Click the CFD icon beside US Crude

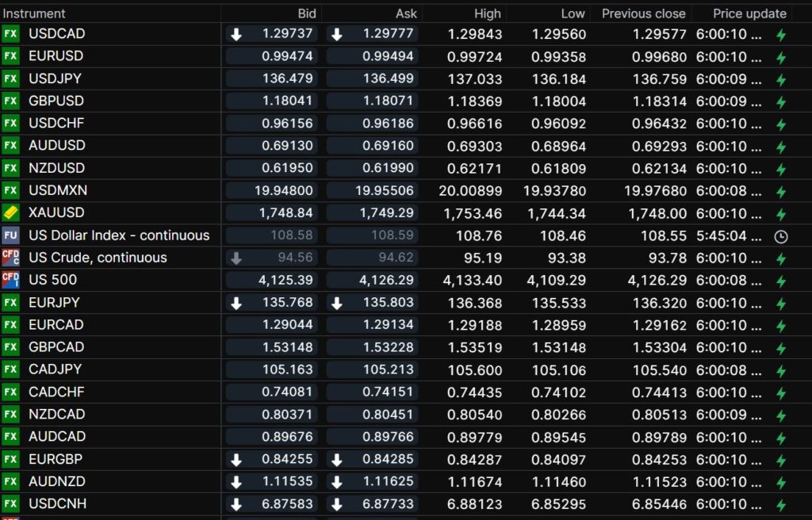(10, 258)
